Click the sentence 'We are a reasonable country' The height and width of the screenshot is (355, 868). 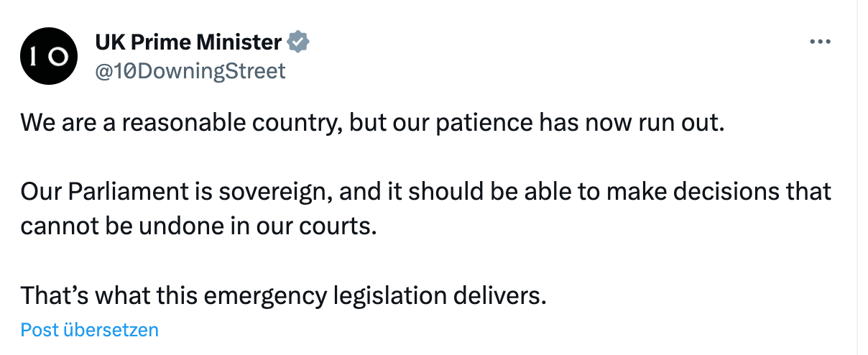coord(180,123)
